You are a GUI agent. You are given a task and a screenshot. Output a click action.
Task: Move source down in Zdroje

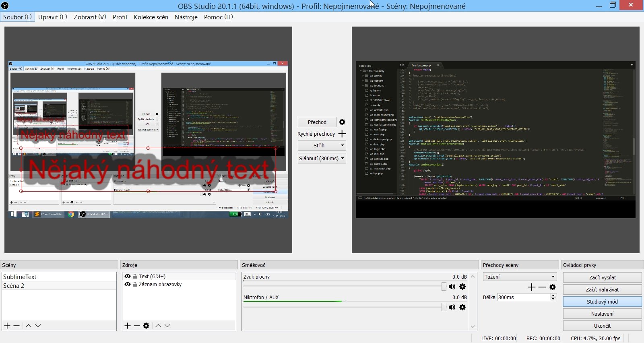(167, 326)
